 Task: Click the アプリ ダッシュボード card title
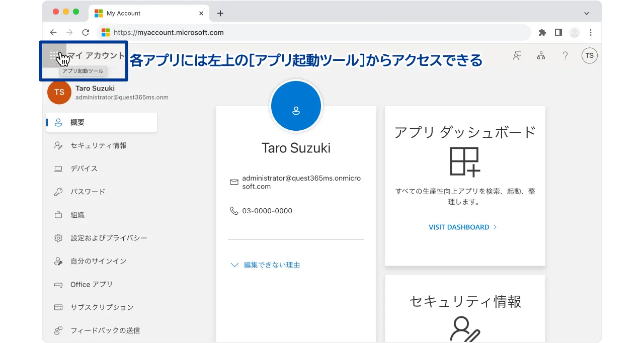click(x=465, y=132)
